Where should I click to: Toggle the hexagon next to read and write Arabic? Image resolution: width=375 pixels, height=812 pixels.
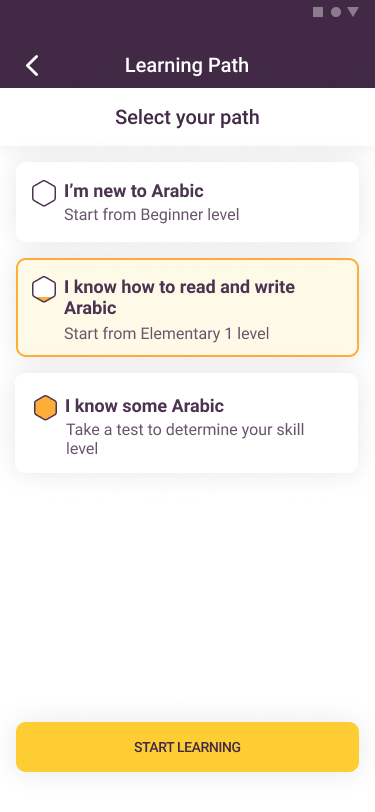pos(44,289)
